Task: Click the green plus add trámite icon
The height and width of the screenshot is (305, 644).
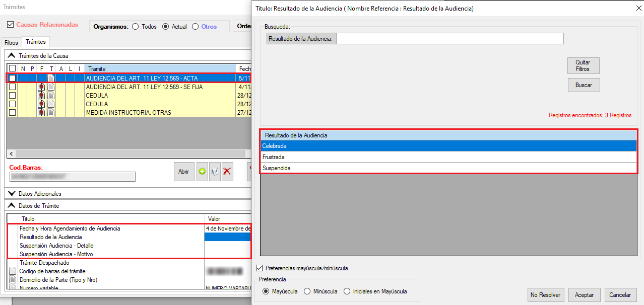Action: coord(202,172)
